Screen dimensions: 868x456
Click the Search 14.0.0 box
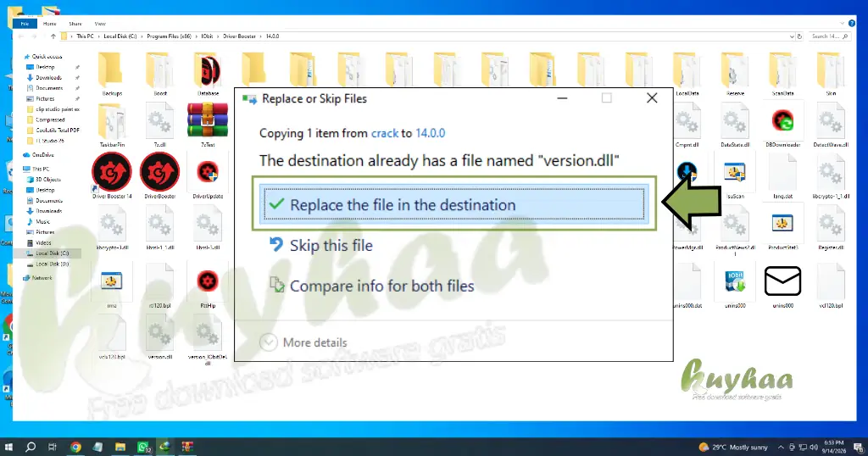829,36
